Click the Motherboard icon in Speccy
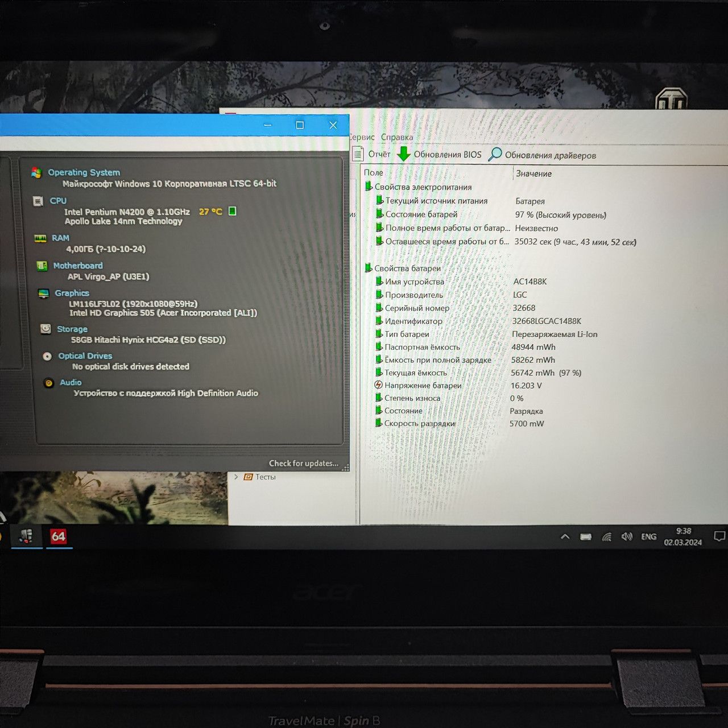 tap(42, 266)
